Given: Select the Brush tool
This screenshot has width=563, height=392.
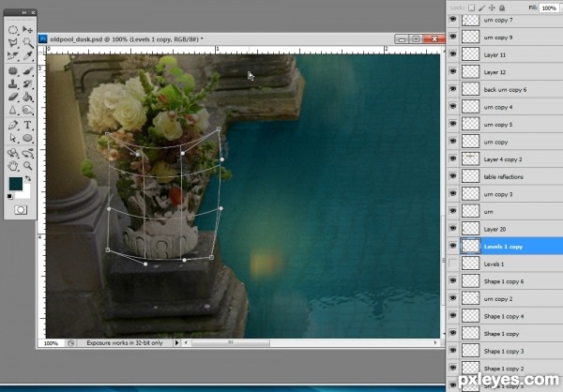Looking at the screenshot, I should coord(27,71).
